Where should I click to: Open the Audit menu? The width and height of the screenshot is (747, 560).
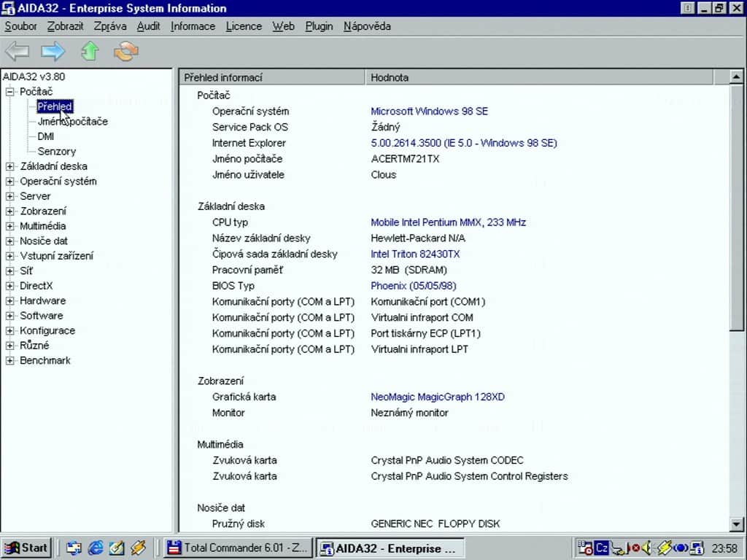point(148,26)
